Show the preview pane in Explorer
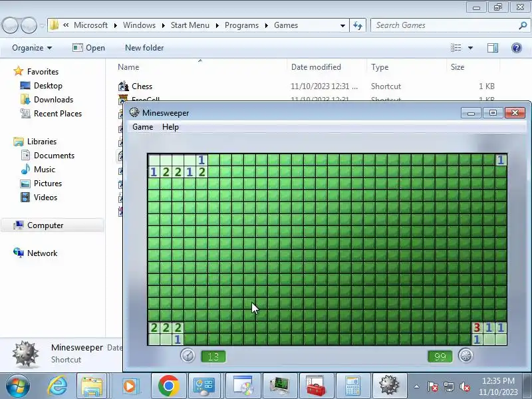The width and height of the screenshot is (532, 399). point(493,48)
